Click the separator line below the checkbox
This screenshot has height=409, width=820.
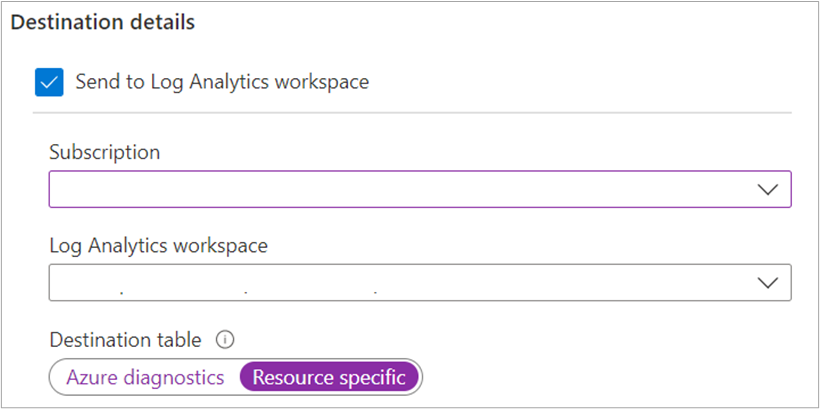pyautogui.click(x=412, y=112)
